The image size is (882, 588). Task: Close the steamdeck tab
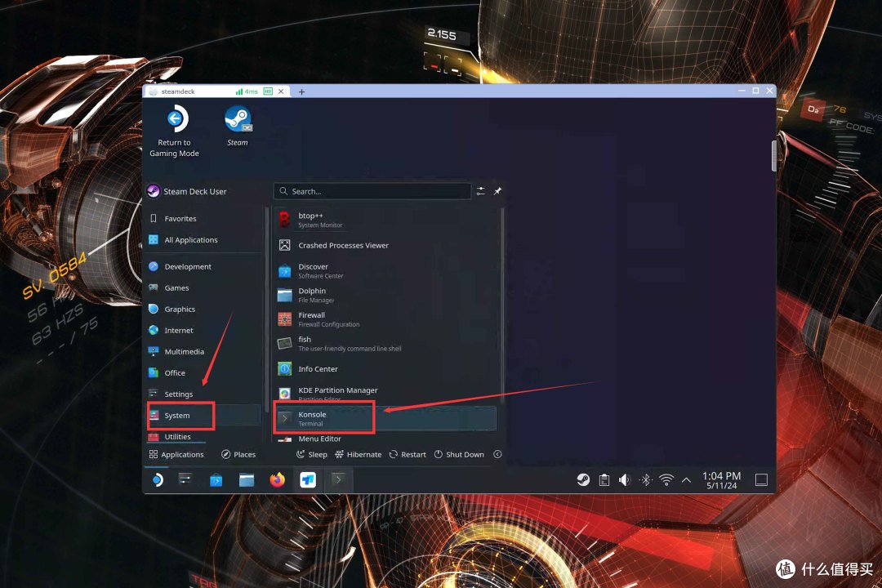tap(281, 91)
